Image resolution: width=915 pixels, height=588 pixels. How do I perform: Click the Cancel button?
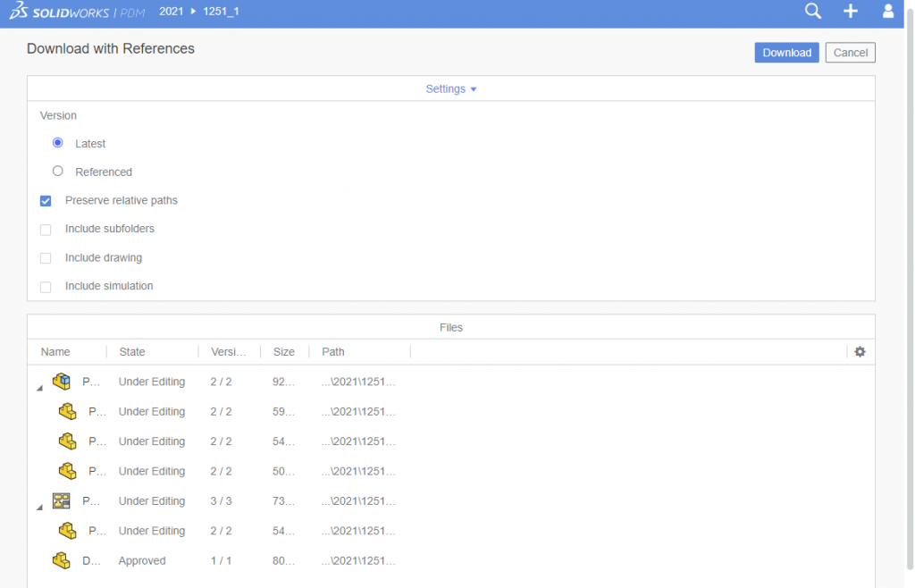(850, 53)
